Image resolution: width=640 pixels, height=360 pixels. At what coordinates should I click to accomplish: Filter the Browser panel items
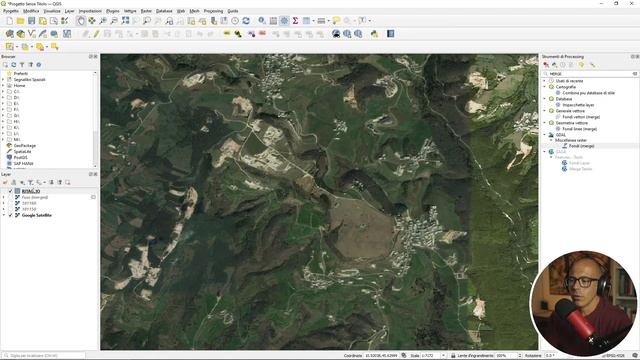[22, 65]
